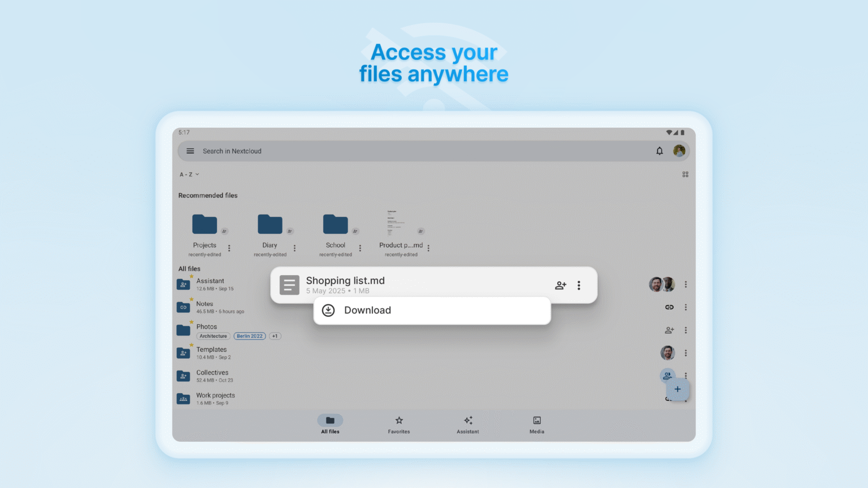Open more options for Assistant folder
Viewport: 868px width, 488px height.
(685, 284)
